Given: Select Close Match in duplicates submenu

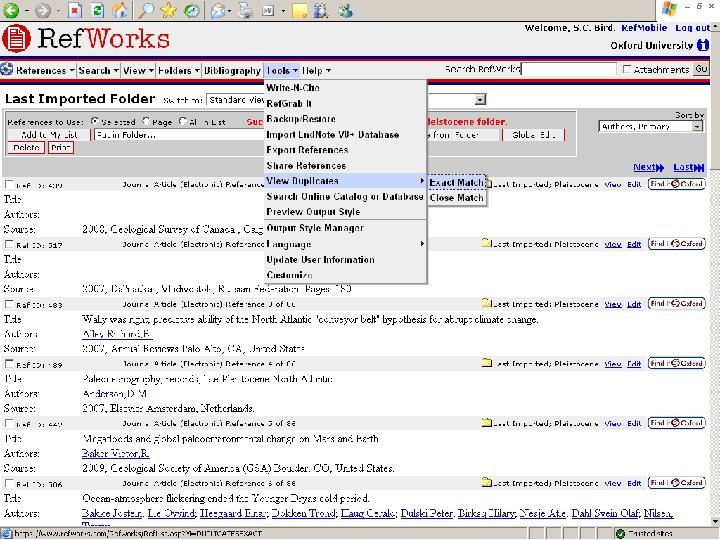Looking at the screenshot, I should tap(456, 197).
